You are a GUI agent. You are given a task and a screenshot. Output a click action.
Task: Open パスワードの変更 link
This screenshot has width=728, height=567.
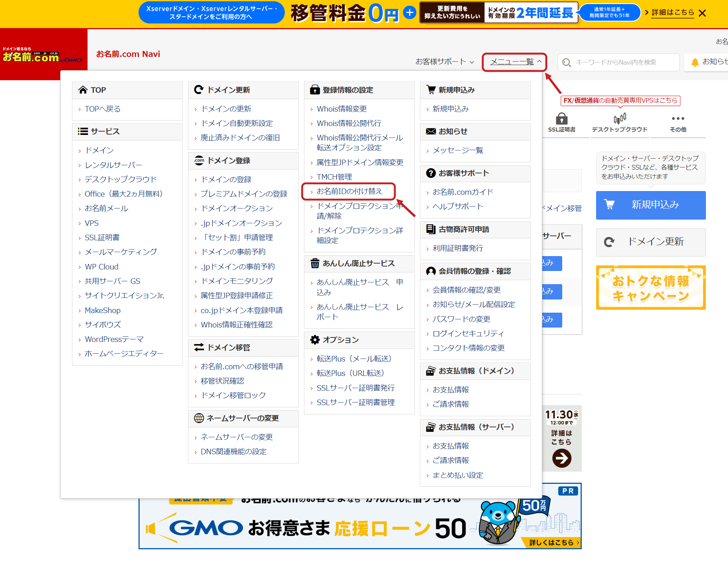tap(461, 319)
